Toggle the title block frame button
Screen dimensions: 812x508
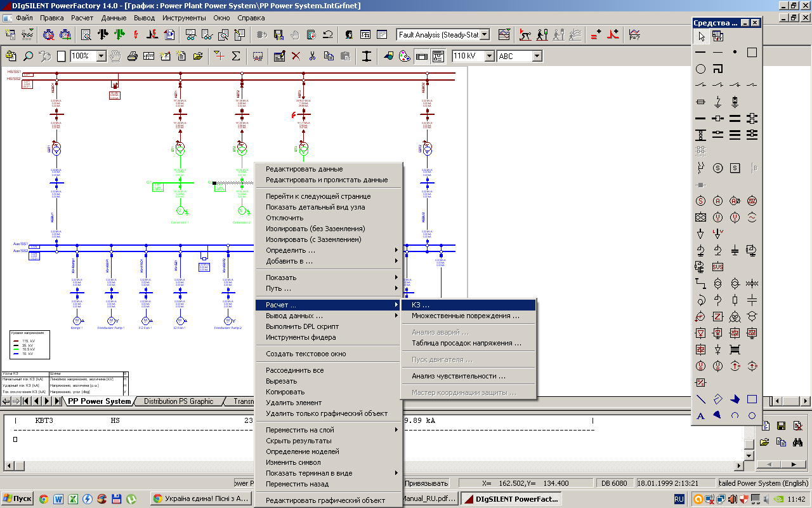point(421,56)
